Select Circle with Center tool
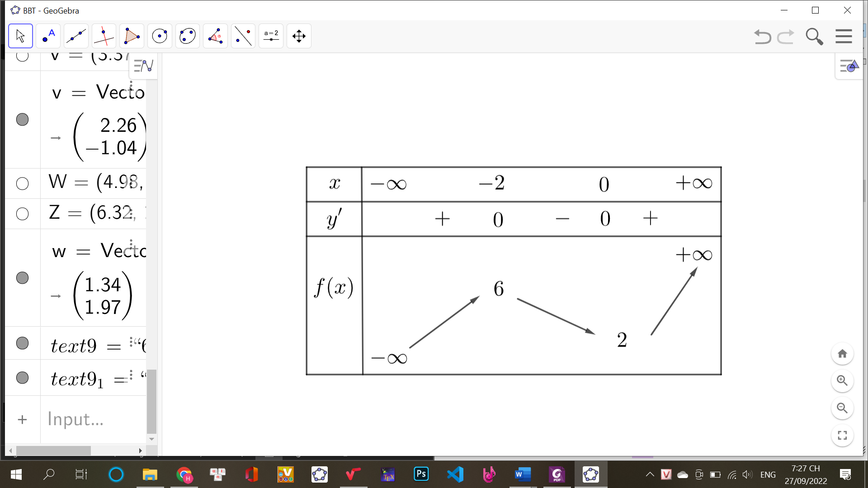The width and height of the screenshot is (868, 488). pyautogui.click(x=160, y=36)
